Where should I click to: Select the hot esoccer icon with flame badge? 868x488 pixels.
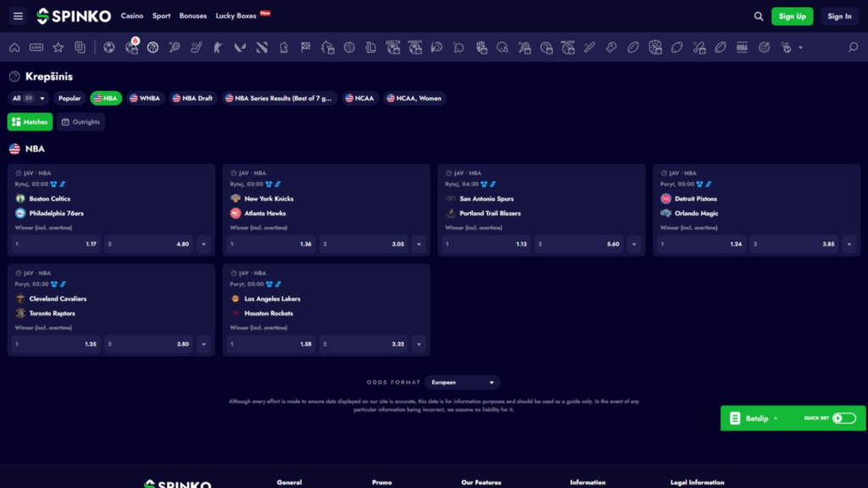pyautogui.click(x=131, y=47)
